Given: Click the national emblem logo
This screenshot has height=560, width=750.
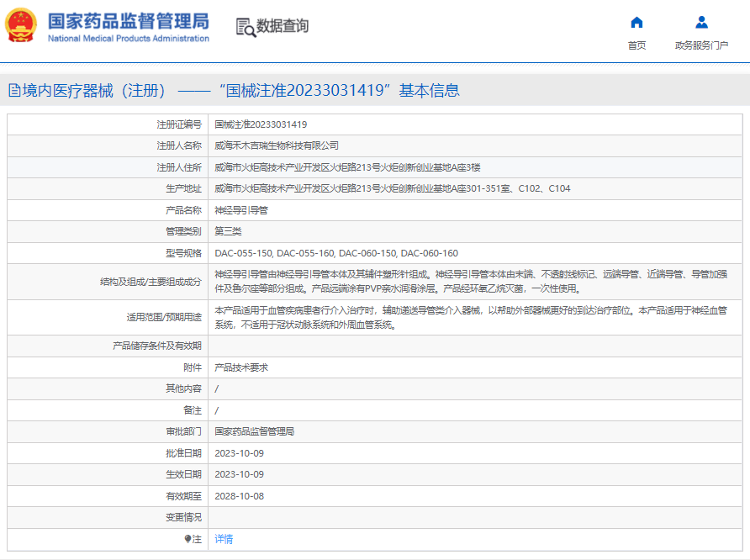Looking at the screenshot, I should 20,25.
